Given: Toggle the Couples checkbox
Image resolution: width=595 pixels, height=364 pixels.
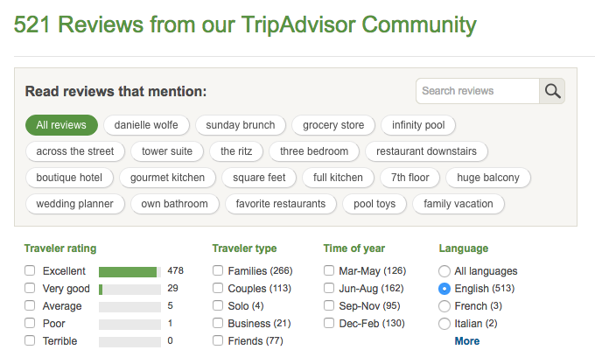Looking at the screenshot, I should [218, 288].
